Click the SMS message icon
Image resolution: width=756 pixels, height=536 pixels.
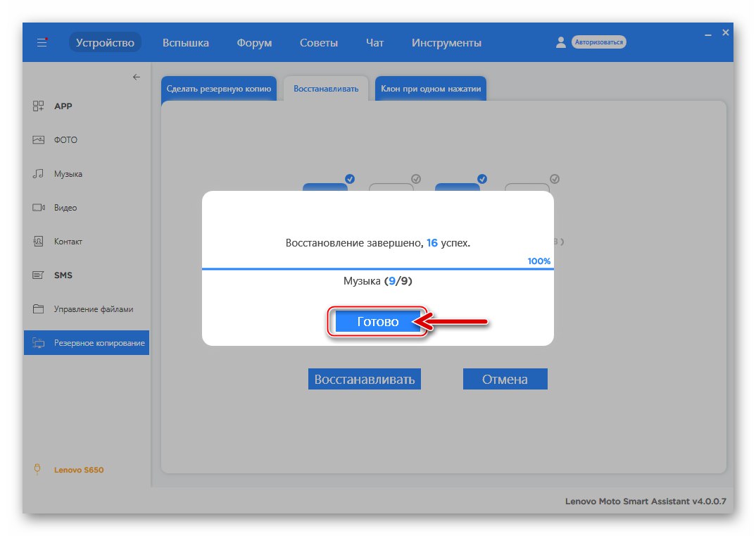click(38, 275)
